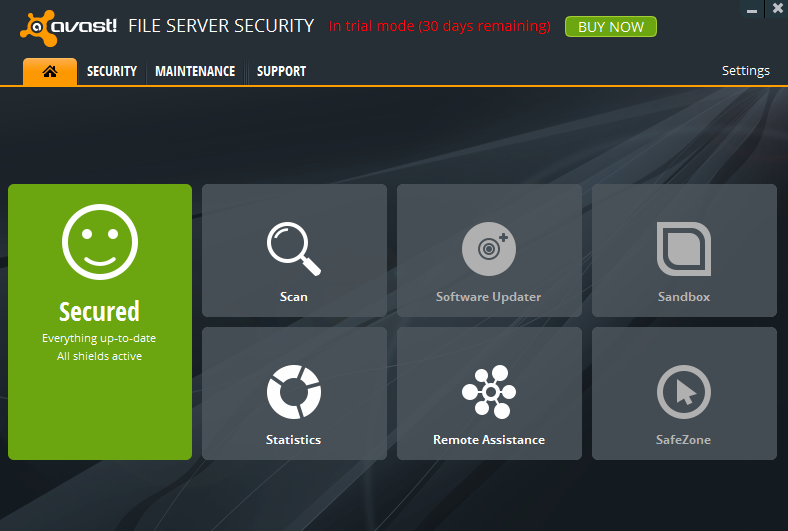Close the avast! window

pos(777,9)
